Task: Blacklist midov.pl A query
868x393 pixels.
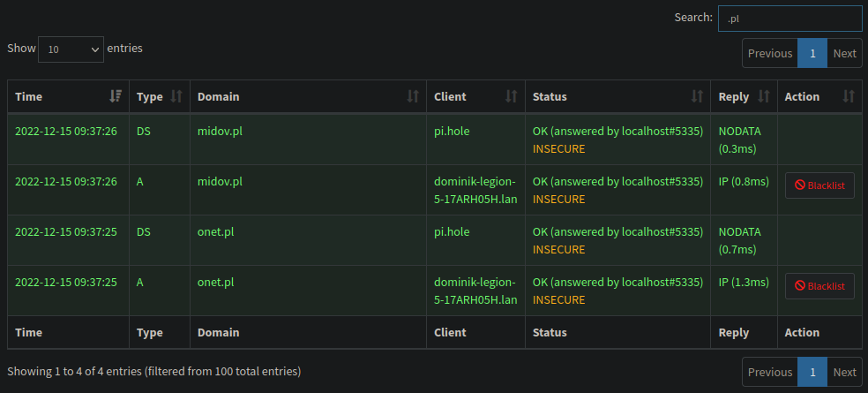Action: click(x=819, y=185)
